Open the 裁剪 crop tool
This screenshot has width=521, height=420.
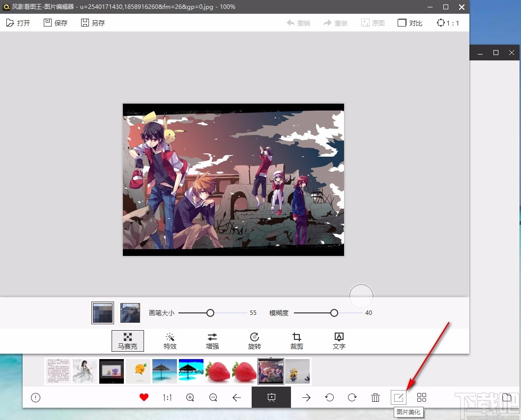297,340
